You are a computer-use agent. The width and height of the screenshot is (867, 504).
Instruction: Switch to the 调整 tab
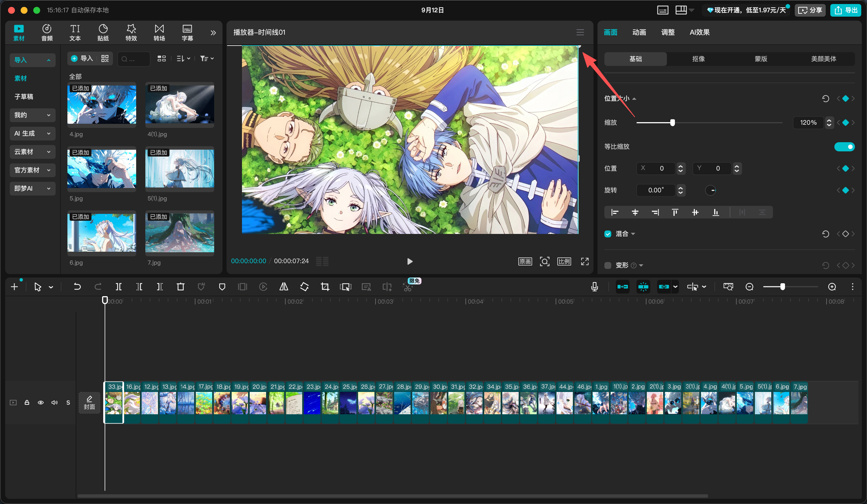668,32
